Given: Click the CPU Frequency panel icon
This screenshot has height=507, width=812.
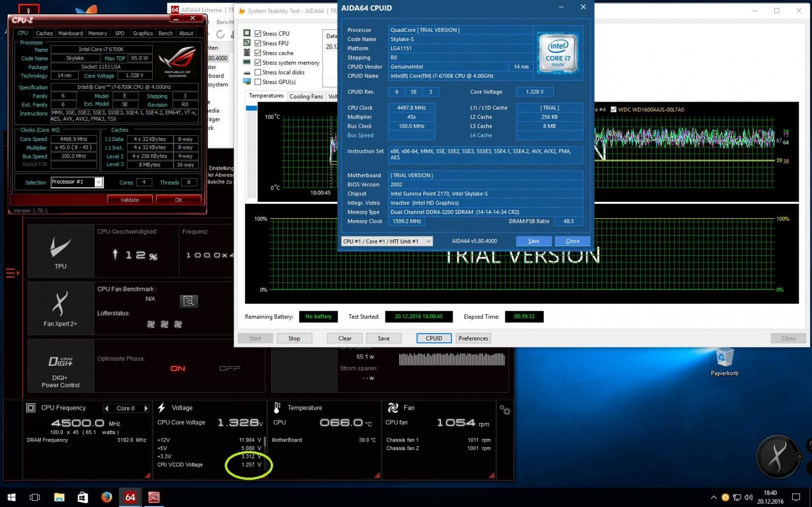Looking at the screenshot, I should (x=31, y=408).
